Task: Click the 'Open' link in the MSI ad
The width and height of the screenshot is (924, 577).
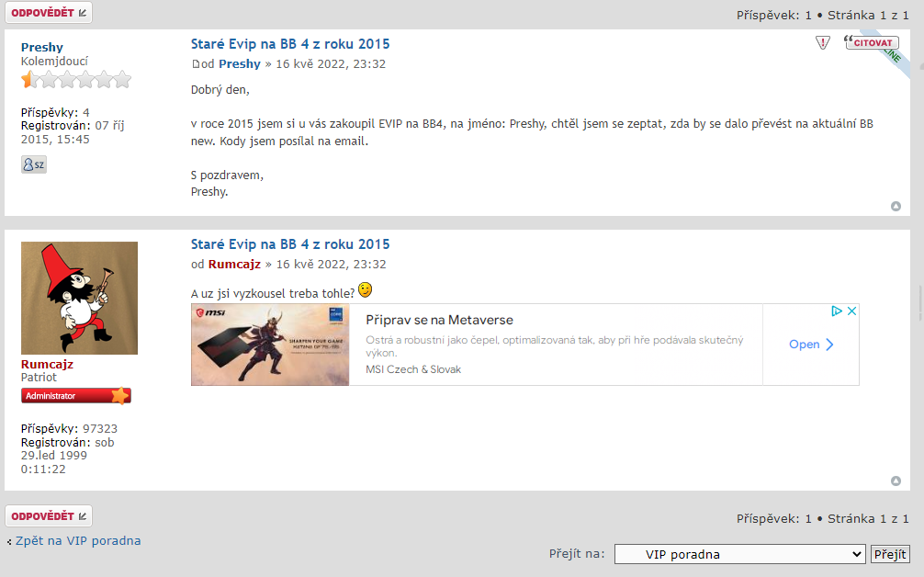Action: point(811,345)
